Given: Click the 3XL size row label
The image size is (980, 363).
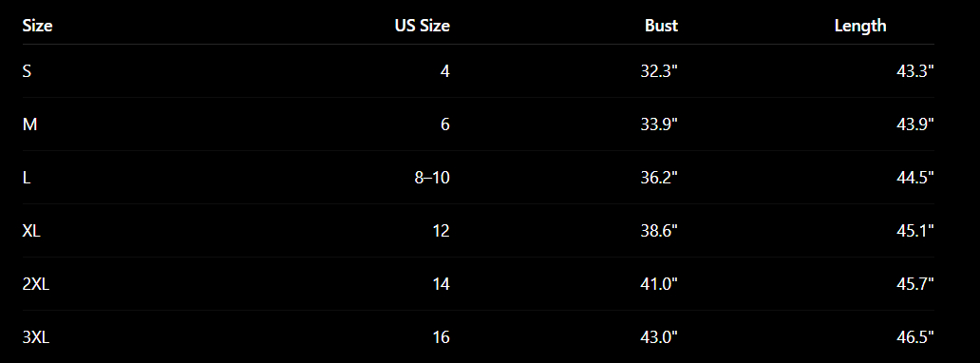Looking at the screenshot, I should coord(36,337).
